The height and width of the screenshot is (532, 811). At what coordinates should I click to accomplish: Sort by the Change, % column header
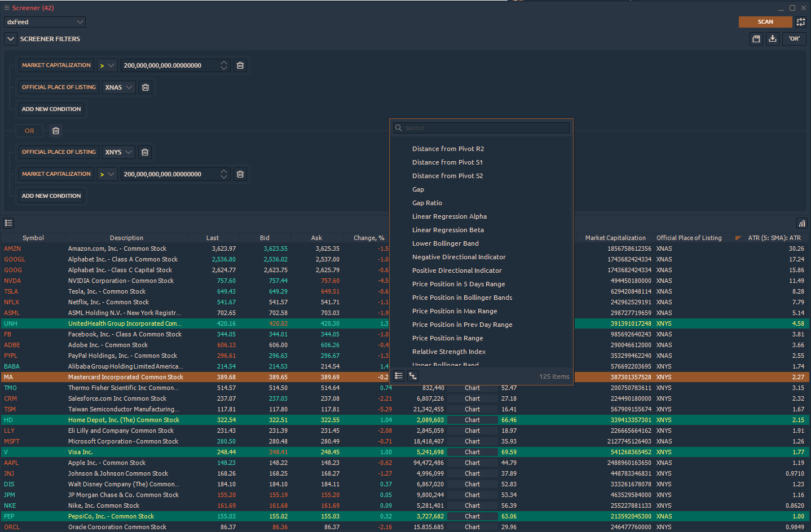click(369, 238)
